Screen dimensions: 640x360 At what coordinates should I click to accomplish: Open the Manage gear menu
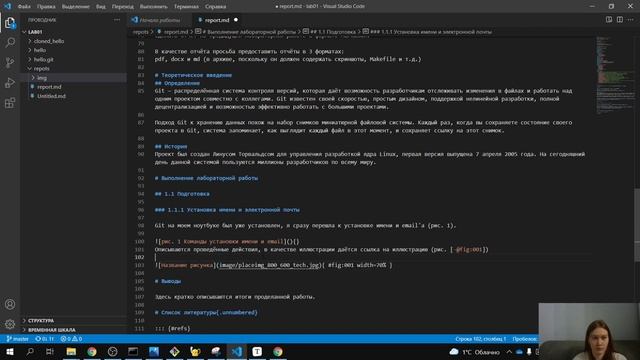[x=10, y=324]
